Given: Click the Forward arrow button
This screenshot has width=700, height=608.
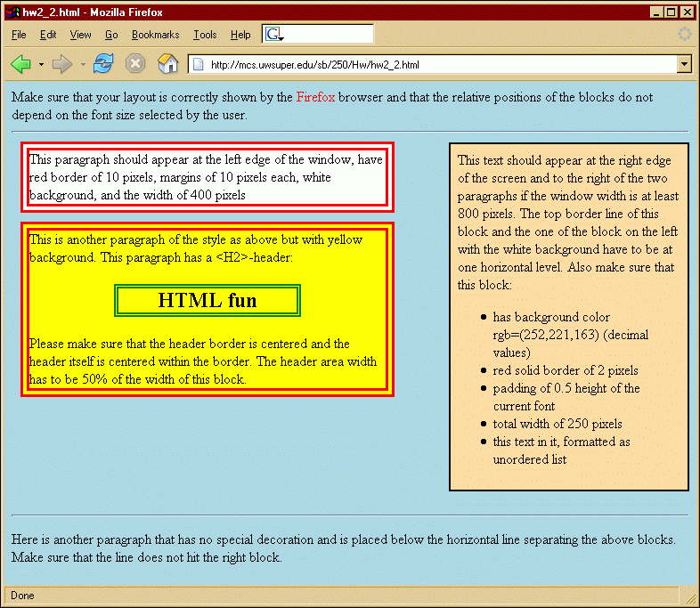Looking at the screenshot, I should coord(61,64).
